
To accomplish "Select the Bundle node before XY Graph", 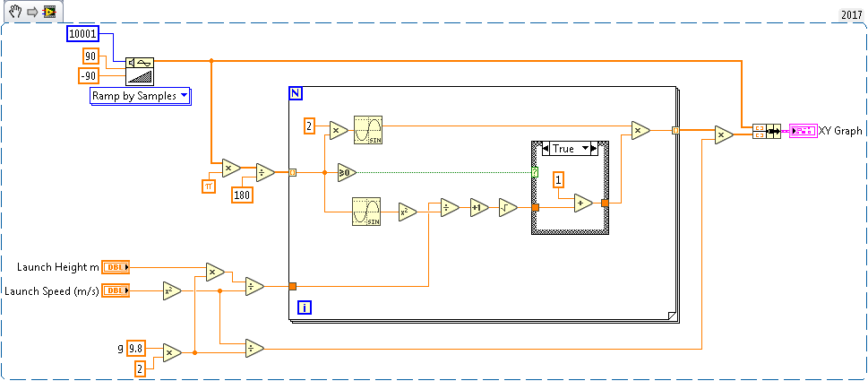I will tap(767, 131).
